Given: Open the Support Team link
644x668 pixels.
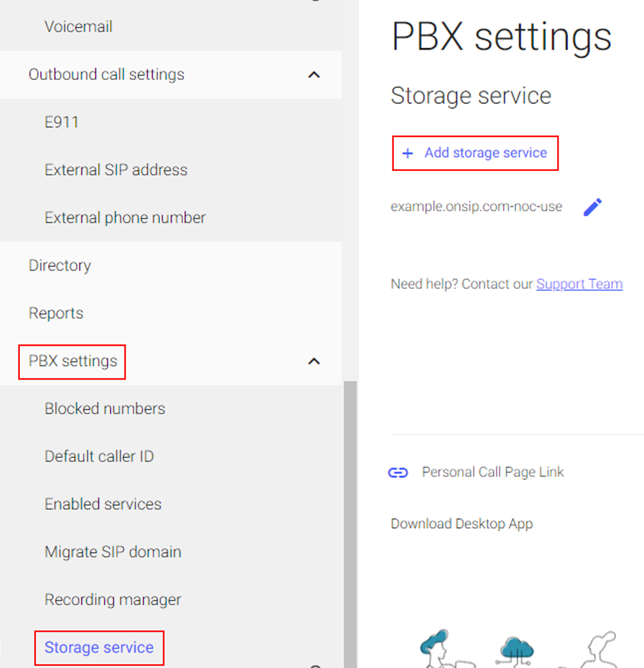Looking at the screenshot, I should (x=579, y=284).
